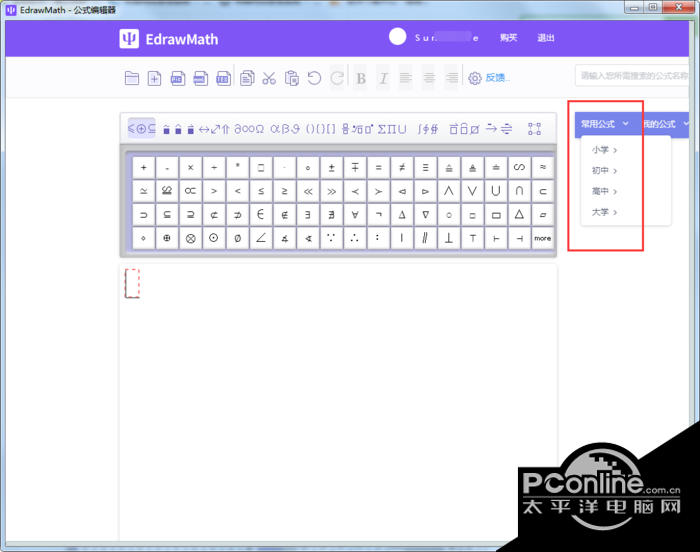Toggle italic formatting

coord(383,79)
